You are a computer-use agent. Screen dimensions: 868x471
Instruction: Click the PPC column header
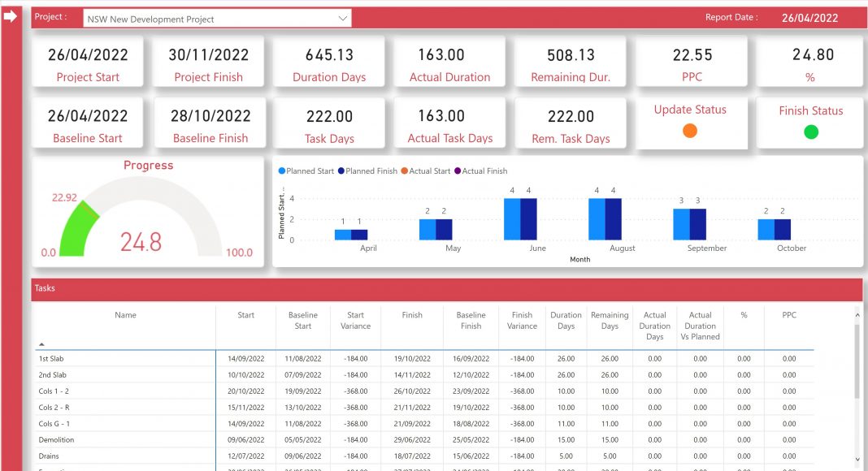pos(788,315)
